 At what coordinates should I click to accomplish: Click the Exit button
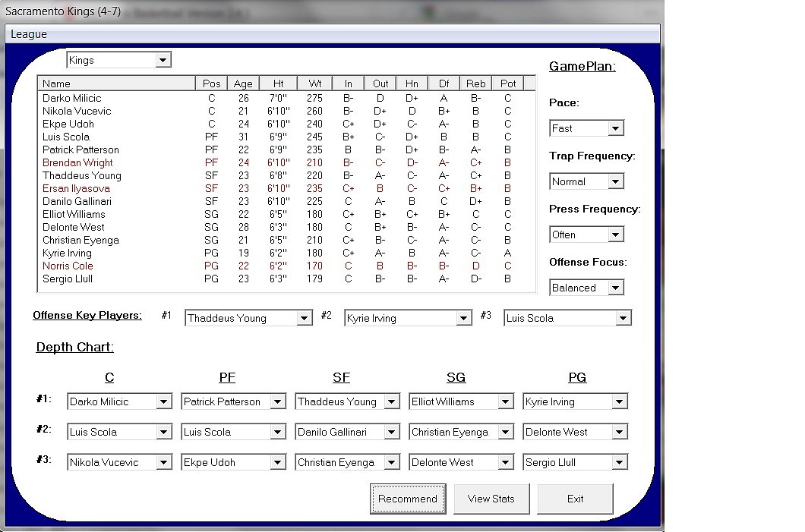pyautogui.click(x=575, y=499)
